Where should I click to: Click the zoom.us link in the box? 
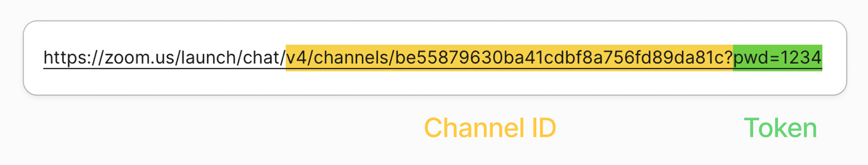point(433,58)
